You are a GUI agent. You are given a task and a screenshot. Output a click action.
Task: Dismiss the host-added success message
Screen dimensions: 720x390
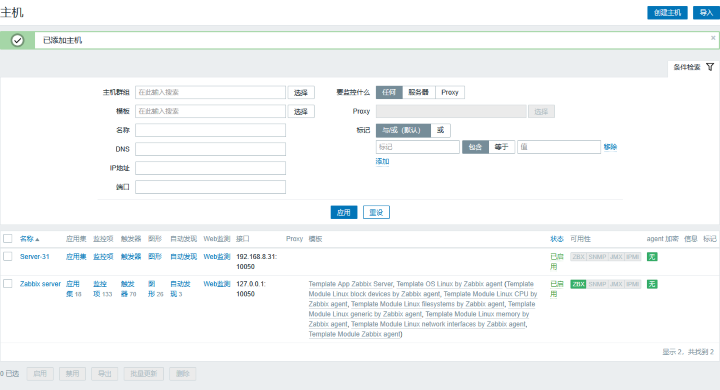(713, 38)
